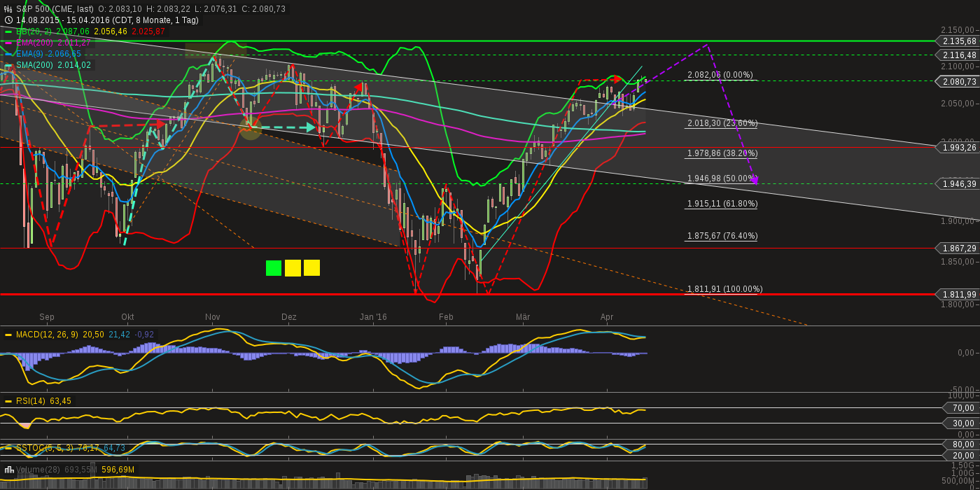Select the green square signal box

pos(274,268)
